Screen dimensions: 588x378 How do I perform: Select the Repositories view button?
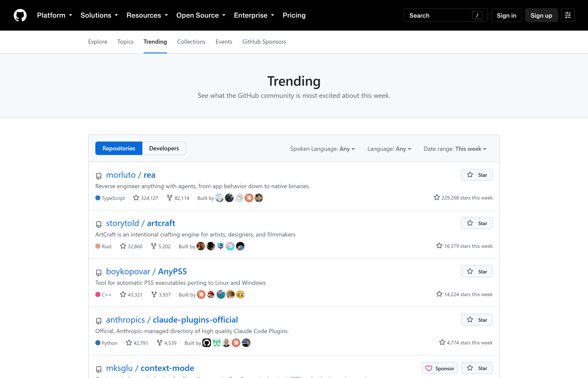(119, 148)
